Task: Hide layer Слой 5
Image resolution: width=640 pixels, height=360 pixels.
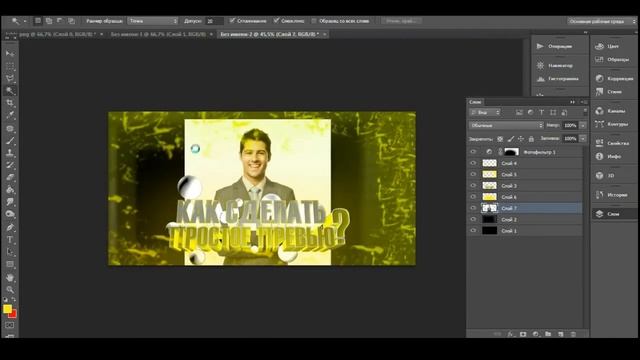Action: 473,174
